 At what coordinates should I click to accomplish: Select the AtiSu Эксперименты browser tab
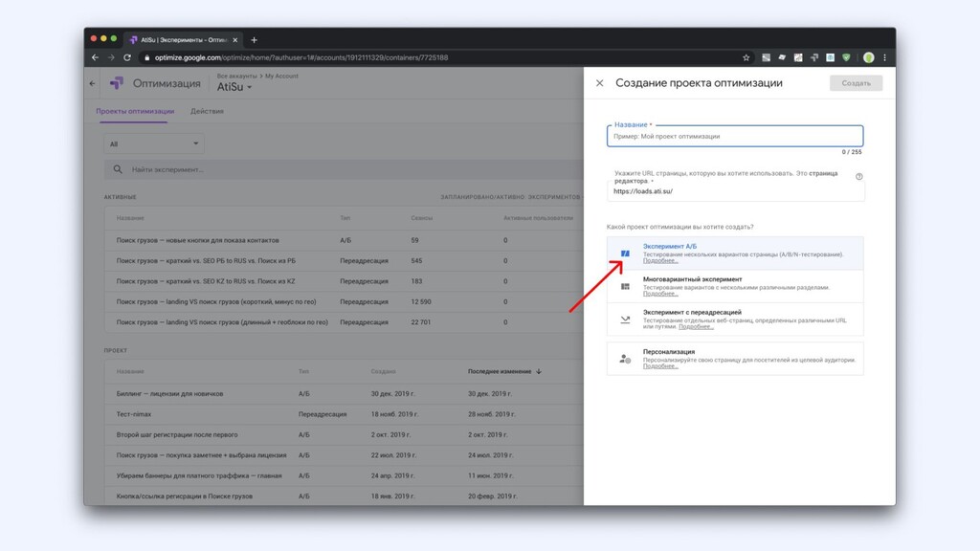(x=183, y=40)
